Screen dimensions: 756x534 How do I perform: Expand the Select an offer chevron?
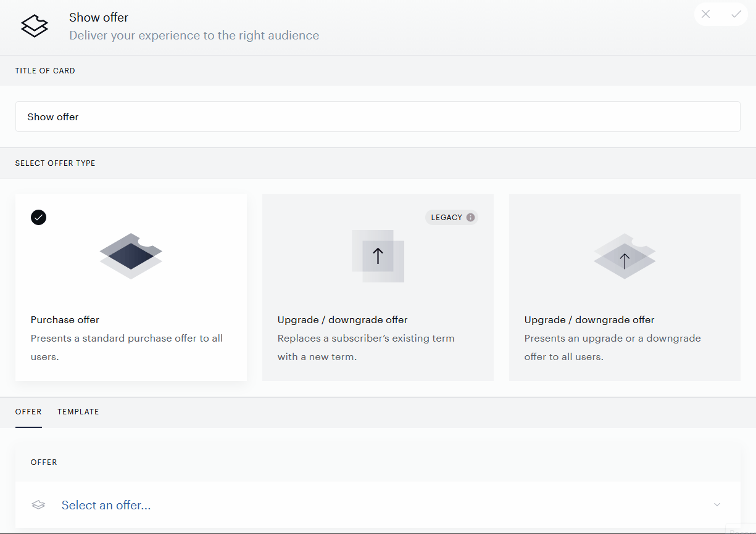coord(717,505)
